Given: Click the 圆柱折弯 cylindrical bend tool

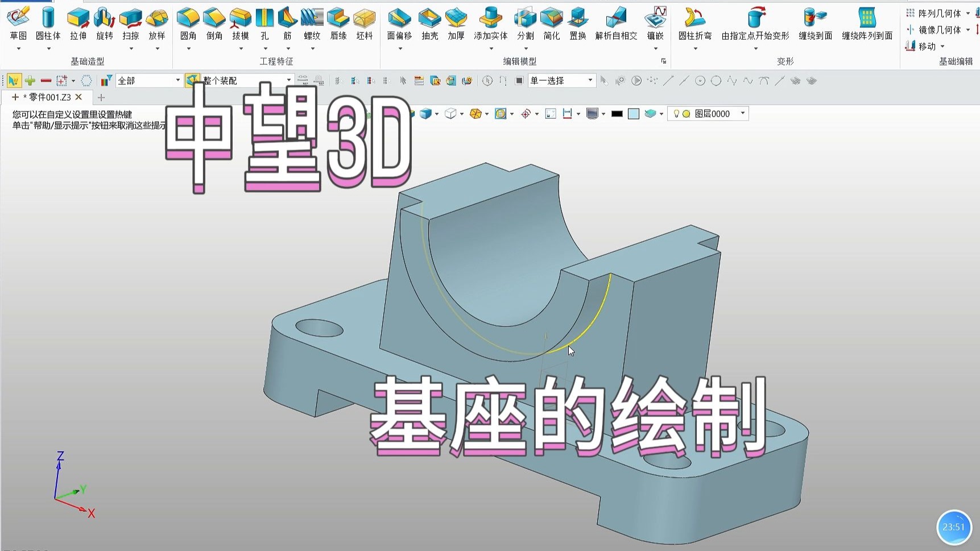Looking at the screenshot, I should click(x=694, y=24).
